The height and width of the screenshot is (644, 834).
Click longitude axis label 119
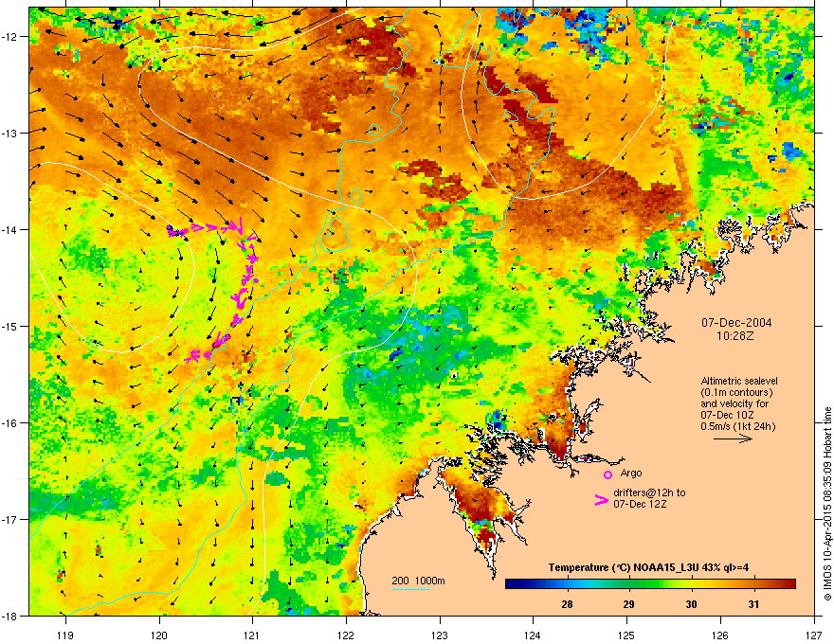click(65, 635)
